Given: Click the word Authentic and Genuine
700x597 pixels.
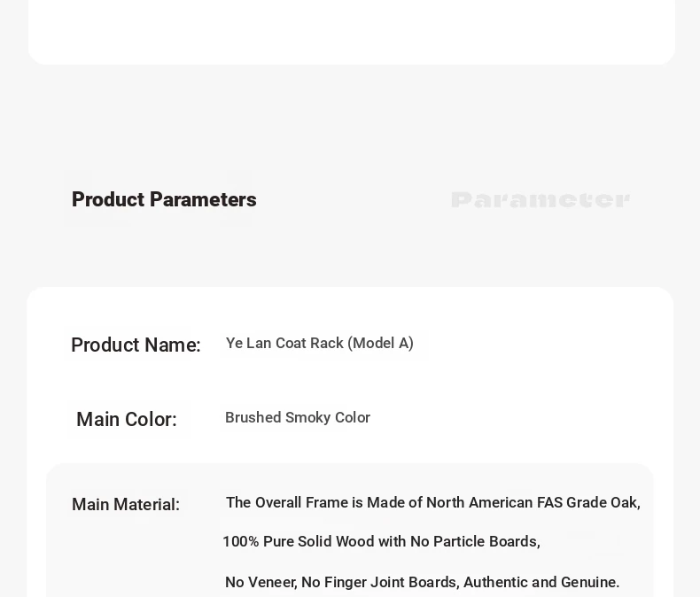Looking at the screenshot, I should click(541, 582).
